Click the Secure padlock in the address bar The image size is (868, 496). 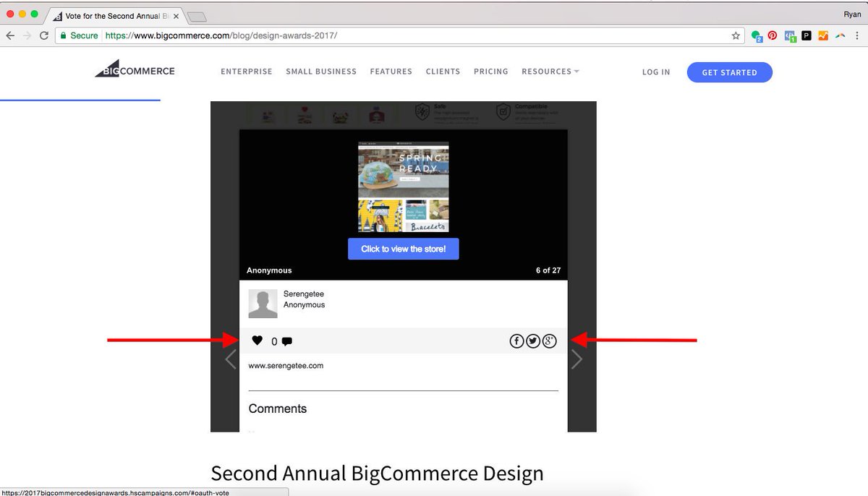point(64,34)
